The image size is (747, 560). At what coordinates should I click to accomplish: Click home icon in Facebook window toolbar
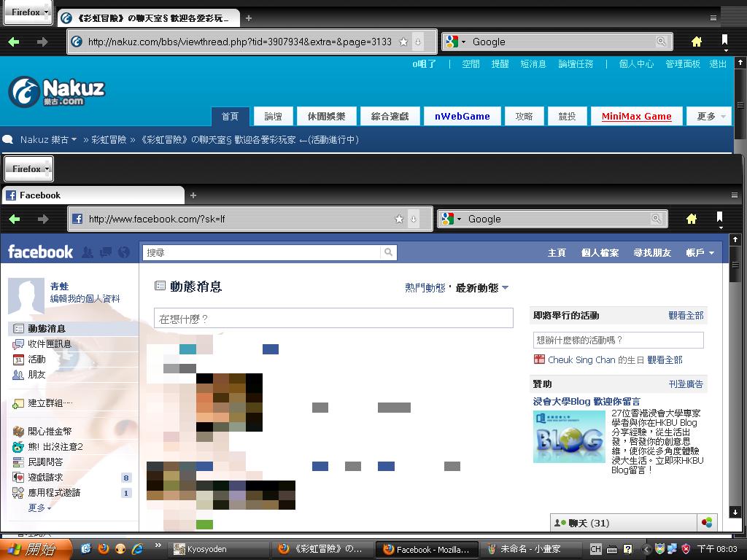pyautogui.click(x=692, y=219)
